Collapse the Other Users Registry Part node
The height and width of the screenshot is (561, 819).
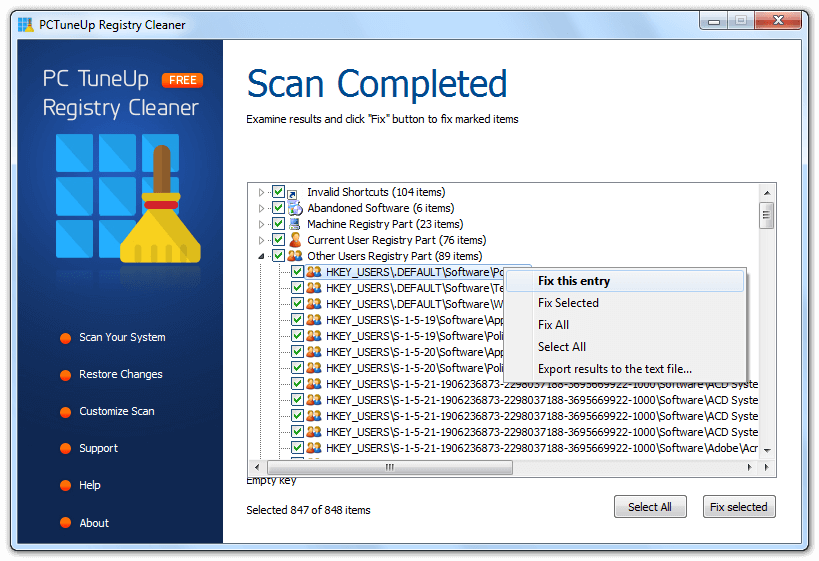pyautogui.click(x=261, y=256)
